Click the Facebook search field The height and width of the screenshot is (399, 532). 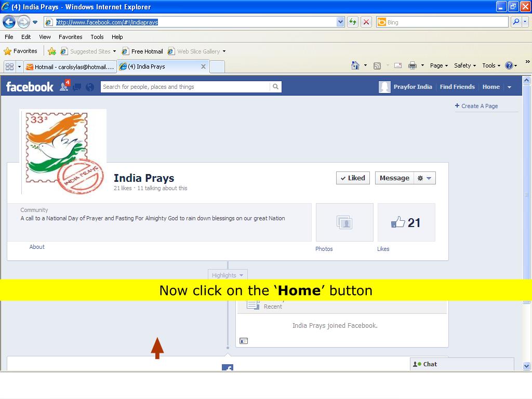pos(185,87)
